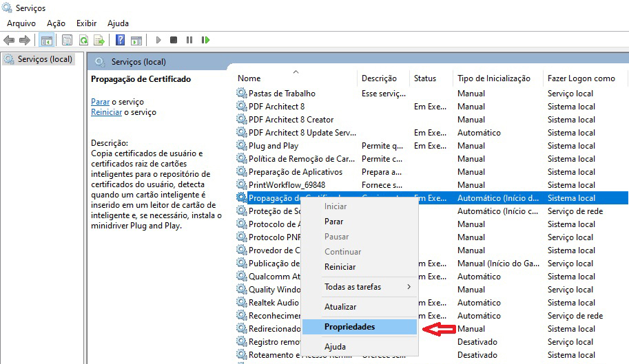The width and height of the screenshot is (629, 364).
Task: Sort services by the Nome column header
Action: pos(249,78)
